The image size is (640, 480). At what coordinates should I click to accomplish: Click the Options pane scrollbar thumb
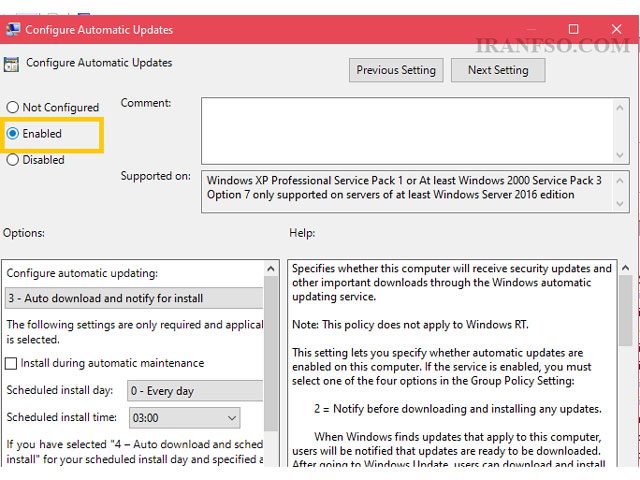point(271,353)
